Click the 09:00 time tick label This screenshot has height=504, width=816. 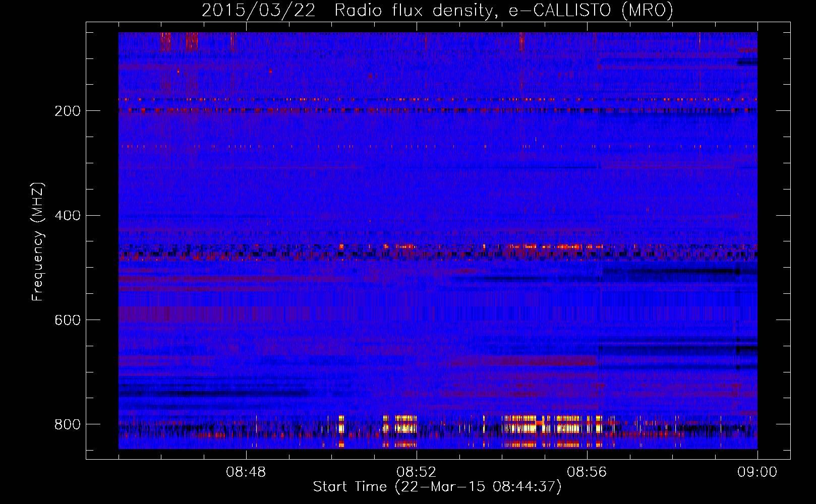tap(757, 472)
